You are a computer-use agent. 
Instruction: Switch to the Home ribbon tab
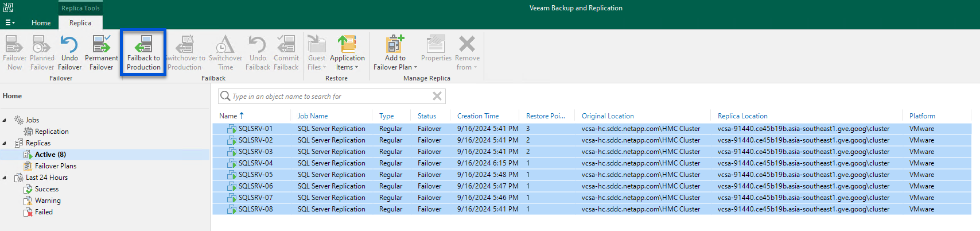41,22
